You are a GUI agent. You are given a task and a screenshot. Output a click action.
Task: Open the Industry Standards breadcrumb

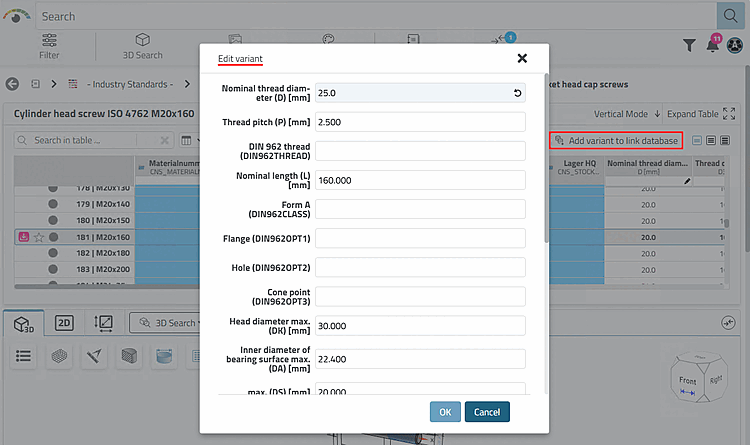point(130,84)
